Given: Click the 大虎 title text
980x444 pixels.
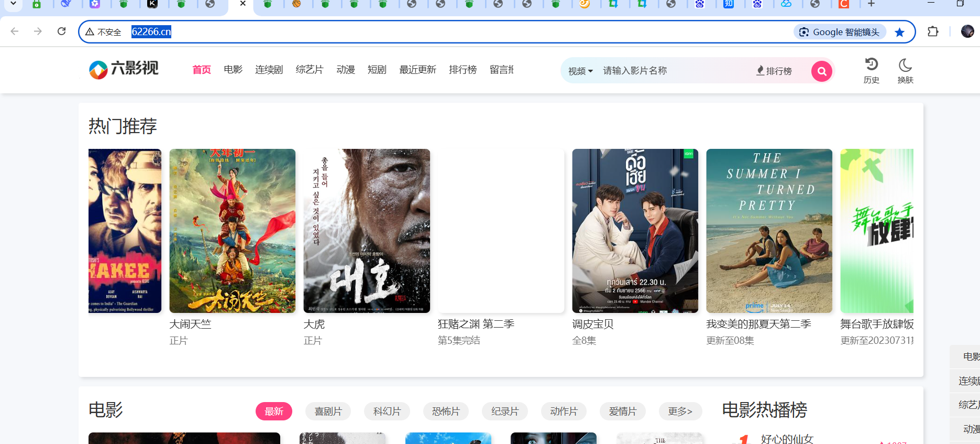Looking at the screenshot, I should click(314, 324).
